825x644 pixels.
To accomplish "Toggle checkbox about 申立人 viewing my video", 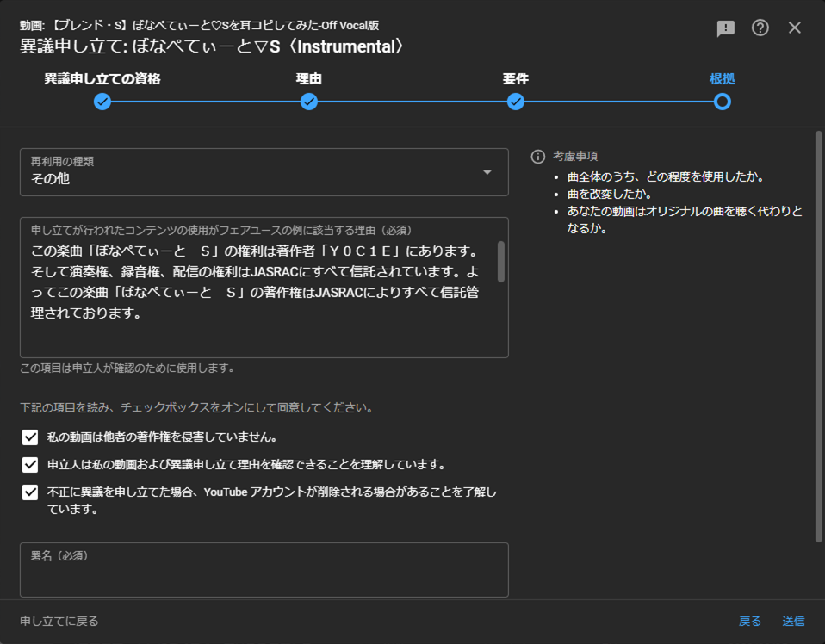I will click(30, 465).
